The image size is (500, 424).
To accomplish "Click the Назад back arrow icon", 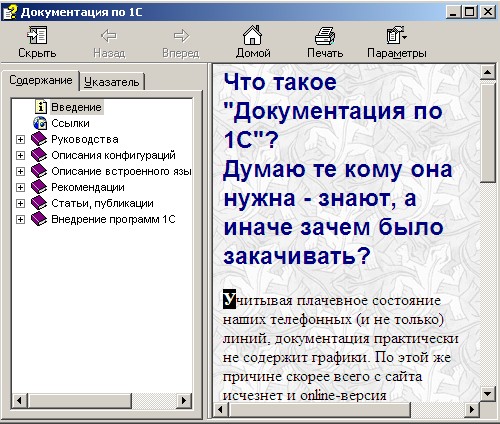I will [x=109, y=36].
